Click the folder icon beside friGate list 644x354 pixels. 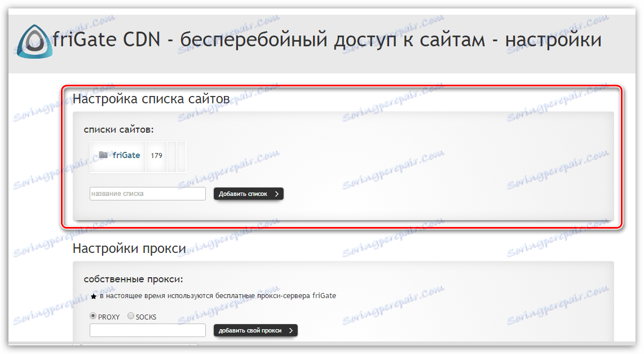[104, 155]
